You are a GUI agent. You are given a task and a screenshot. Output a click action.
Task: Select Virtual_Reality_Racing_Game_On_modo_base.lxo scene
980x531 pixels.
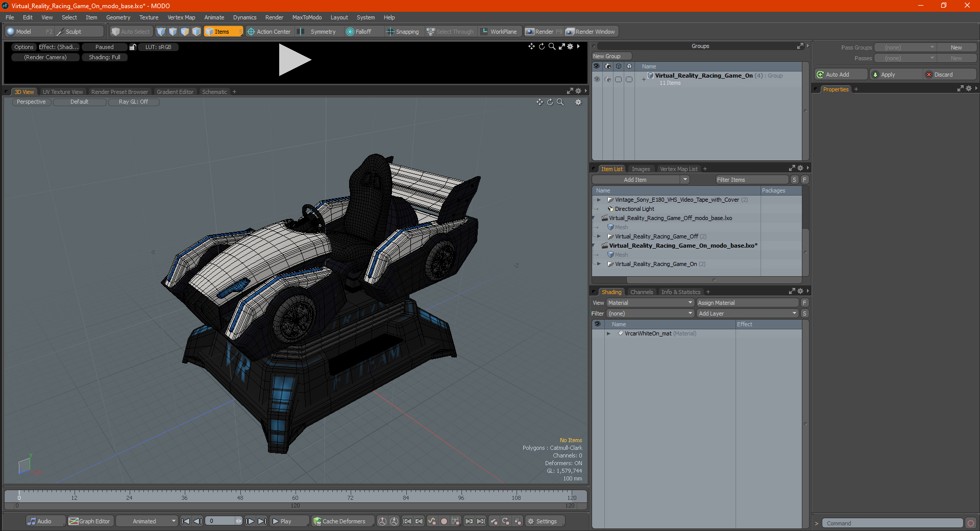[683, 246]
